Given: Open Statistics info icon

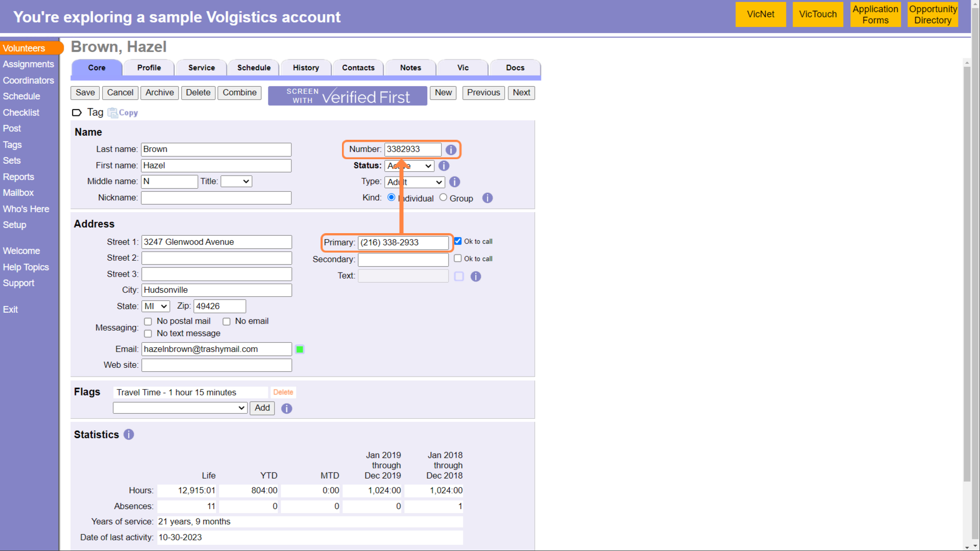Looking at the screenshot, I should tap(129, 435).
